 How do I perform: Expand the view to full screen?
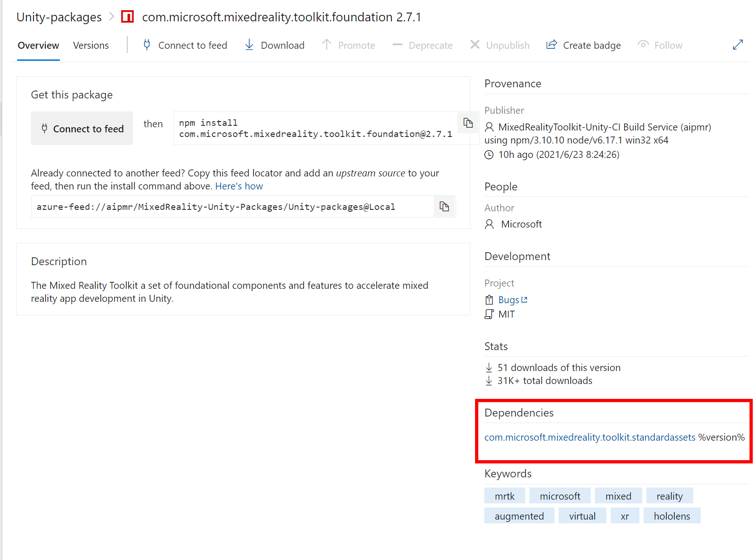pos(738,45)
